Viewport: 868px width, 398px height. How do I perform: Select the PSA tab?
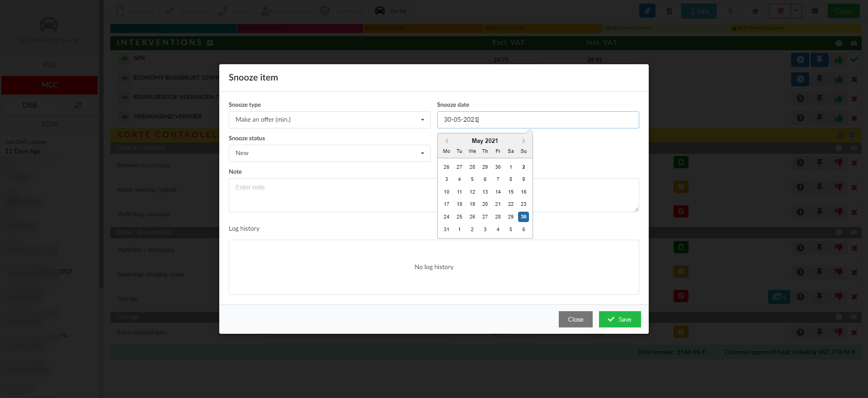(x=49, y=65)
